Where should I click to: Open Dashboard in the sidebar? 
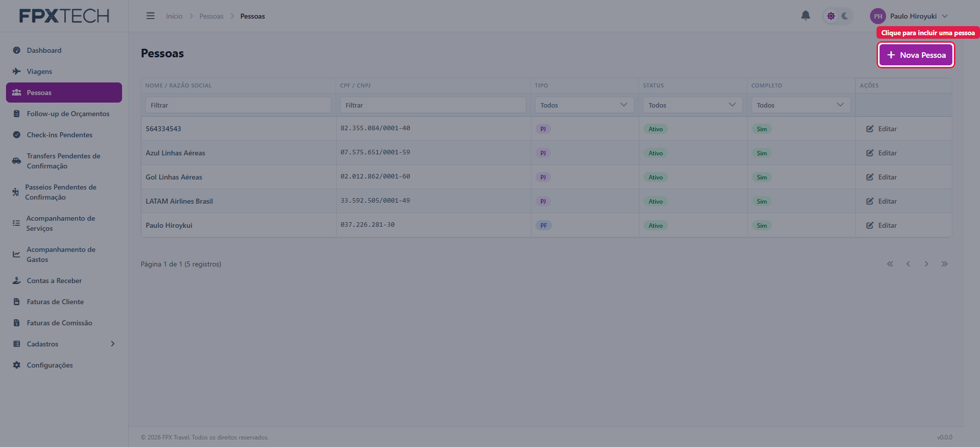64,50
